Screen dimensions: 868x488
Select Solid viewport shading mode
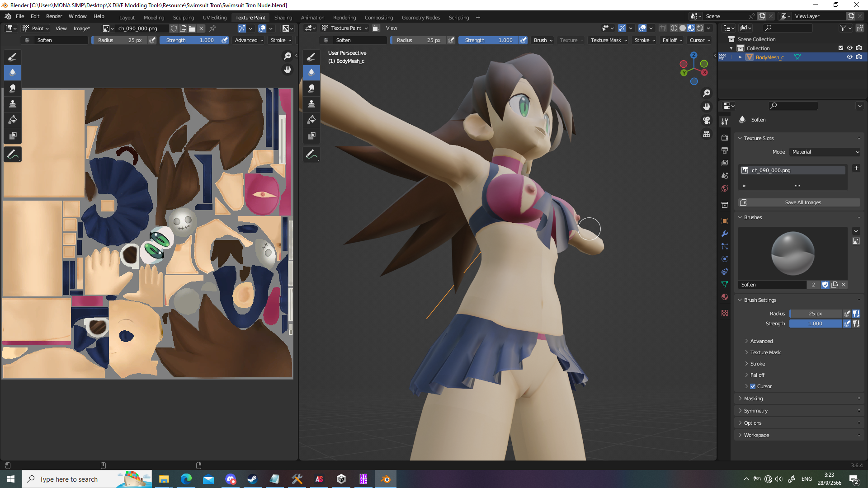coord(683,28)
